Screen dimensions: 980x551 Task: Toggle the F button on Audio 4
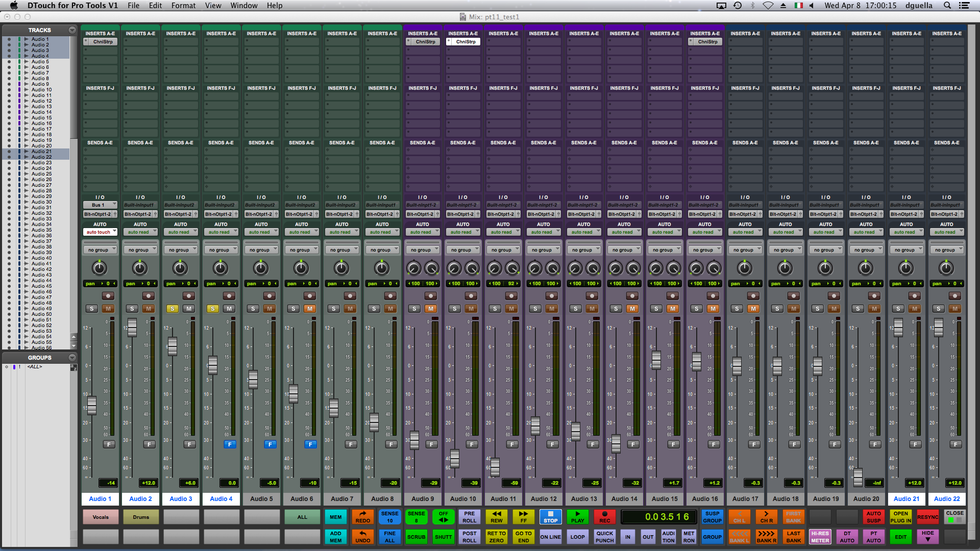[x=230, y=444]
